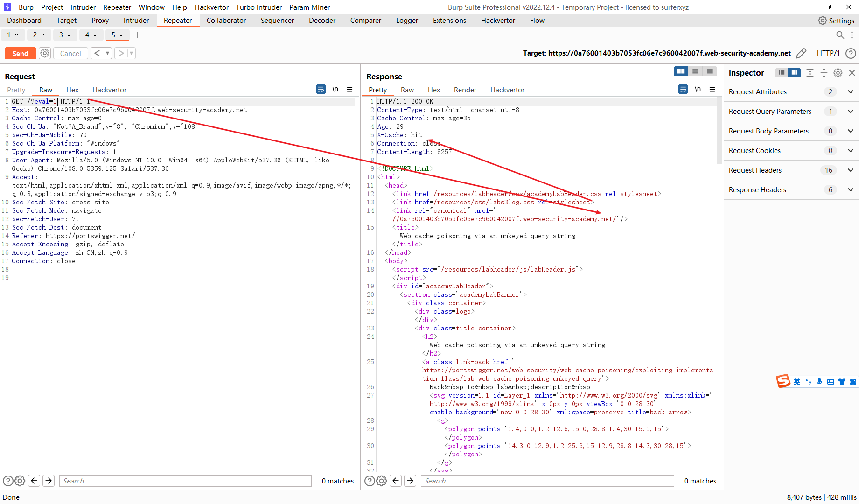Click Sogou input method logo

(x=783, y=381)
